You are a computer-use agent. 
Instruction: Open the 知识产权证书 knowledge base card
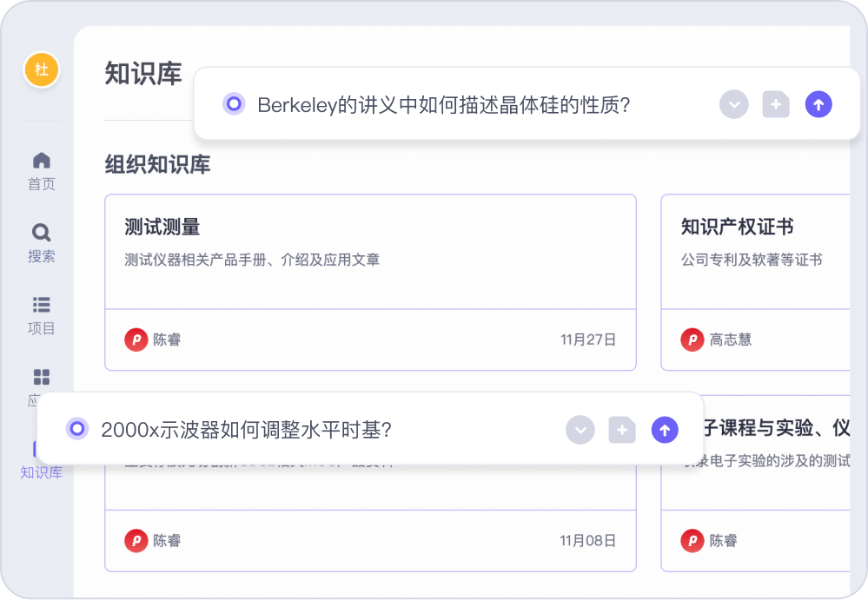click(x=756, y=282)
